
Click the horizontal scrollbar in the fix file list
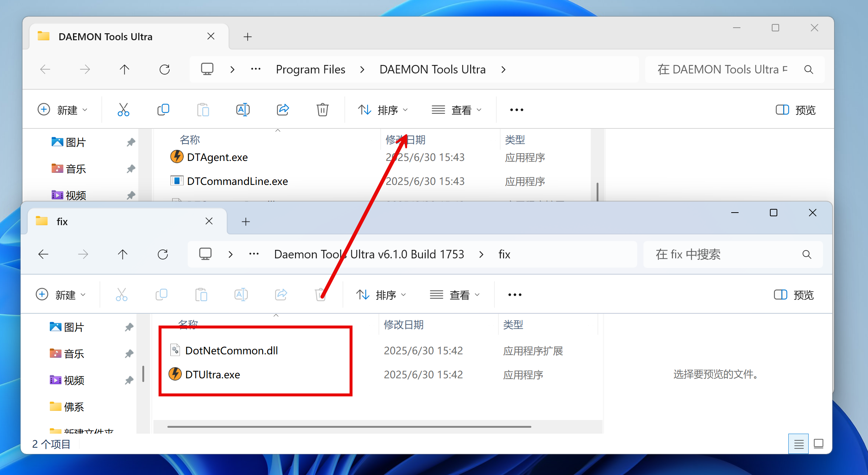pyautogui.click(x=349, y=427)
